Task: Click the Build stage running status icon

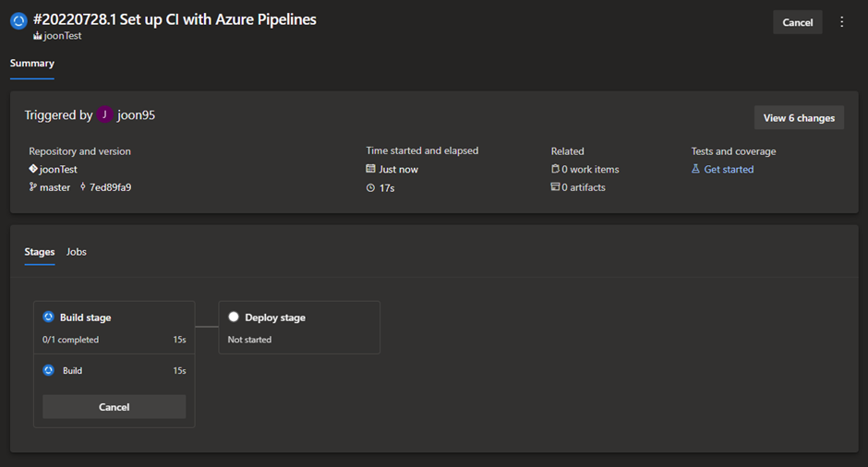Action: (49, 317)
